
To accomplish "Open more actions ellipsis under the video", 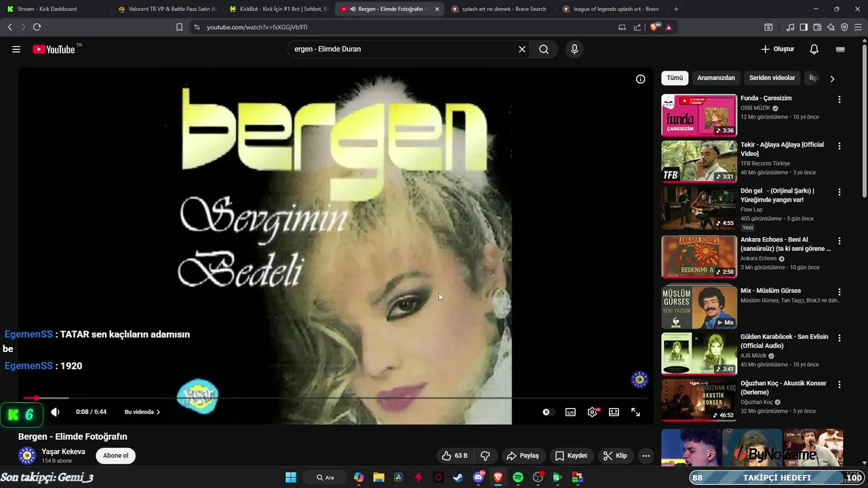I will pyautogui.click(x=646, y=455).
